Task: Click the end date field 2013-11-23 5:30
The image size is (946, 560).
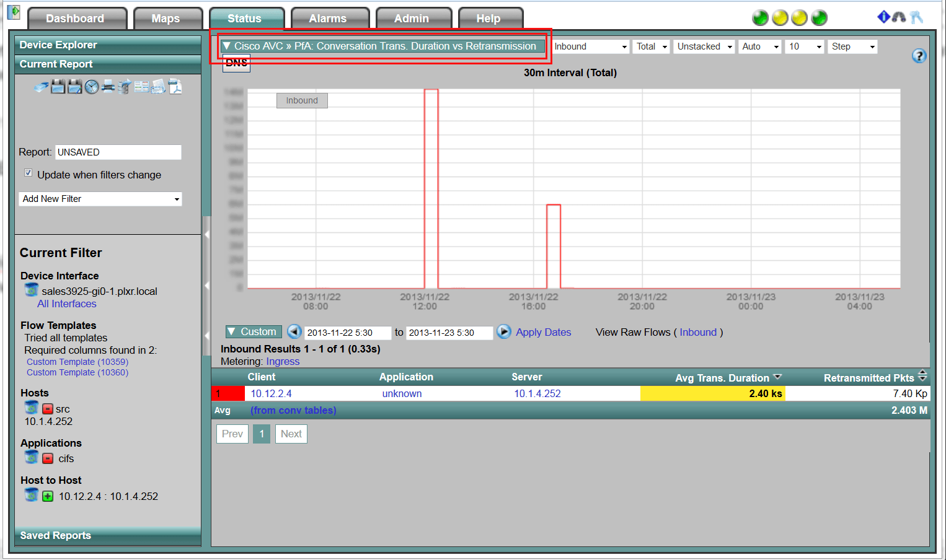Action: coord(449,333)
